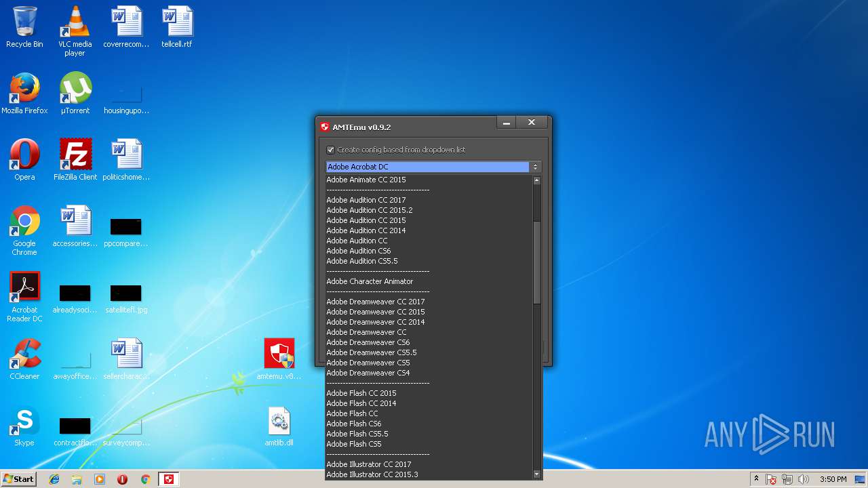Open Windows Explorer from taskbar
The width and height of the screenshot is (868, 488).
[x=77, y=479]
